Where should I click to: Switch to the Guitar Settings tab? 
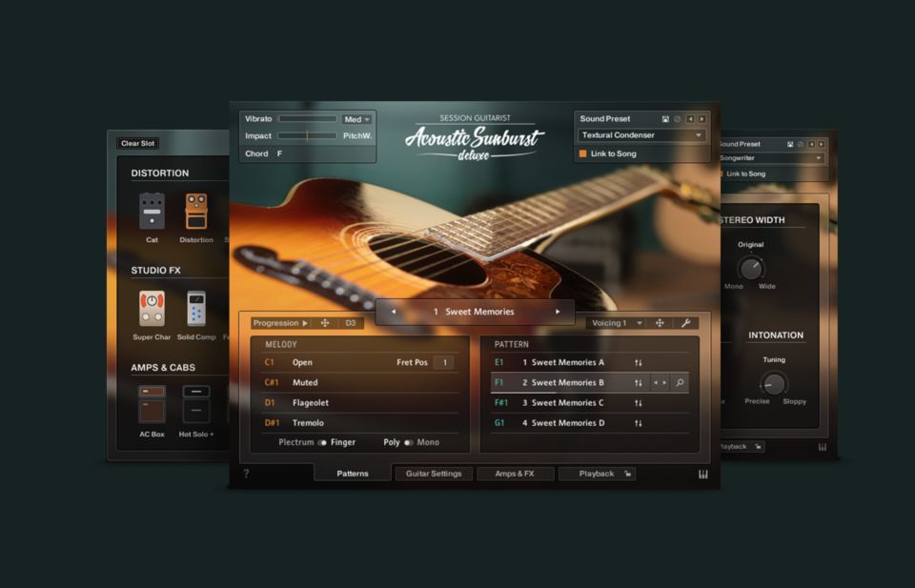(x=434, y=474)
